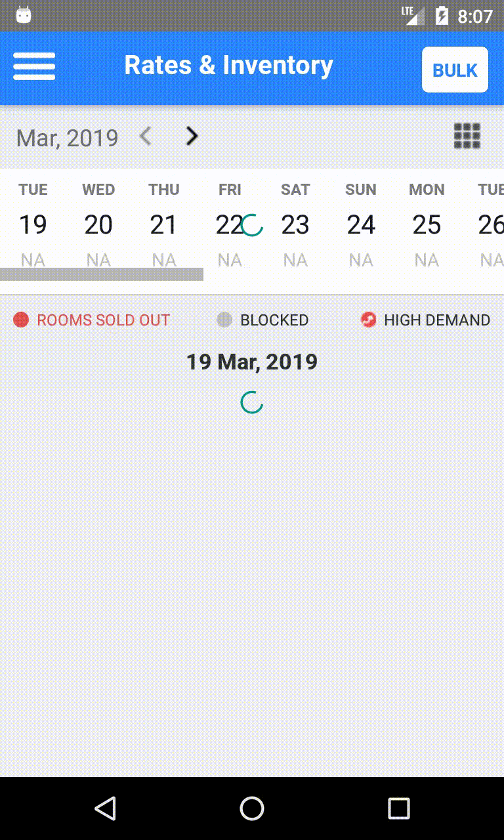The image size is (504, 840).
Task: Tap the 19 Mar, 2019 heading
Action: tap(252, 362)
